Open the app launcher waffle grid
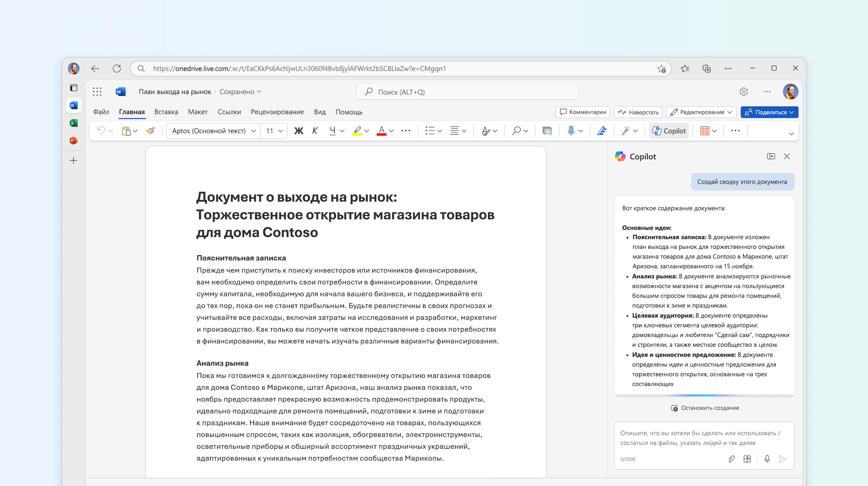The image size is (868, 486). coord(97,92)
